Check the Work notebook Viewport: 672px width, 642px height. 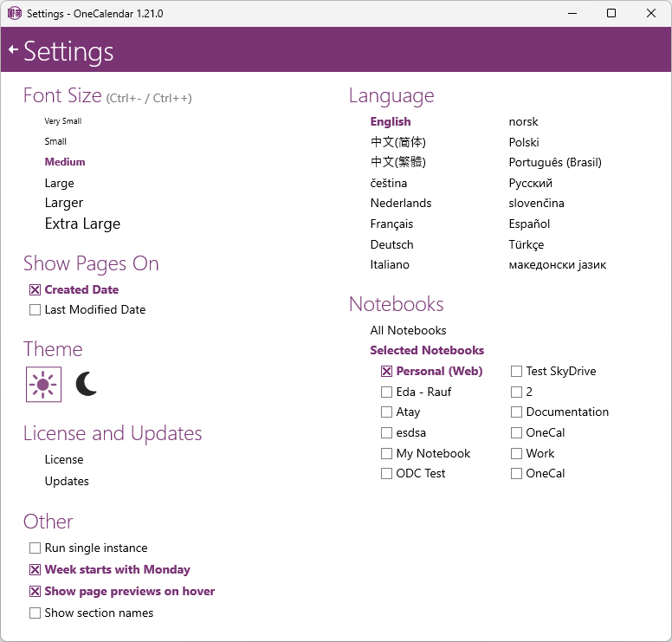tap(516, 453)
